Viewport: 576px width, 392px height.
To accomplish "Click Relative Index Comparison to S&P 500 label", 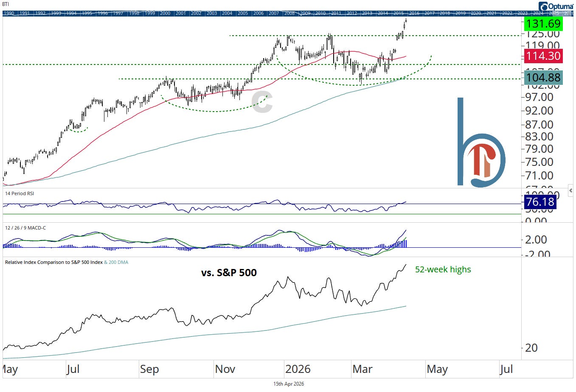I will pos(54,262).
